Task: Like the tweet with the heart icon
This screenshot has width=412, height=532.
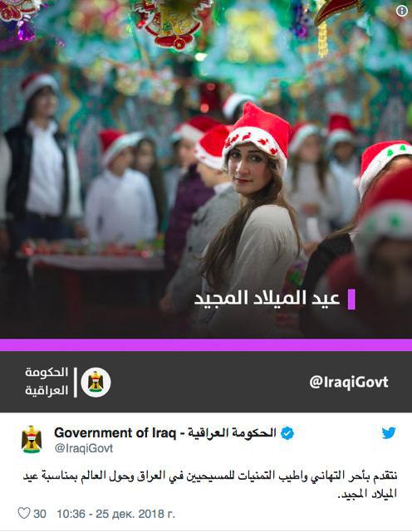Action: click(x=24, y=513)
